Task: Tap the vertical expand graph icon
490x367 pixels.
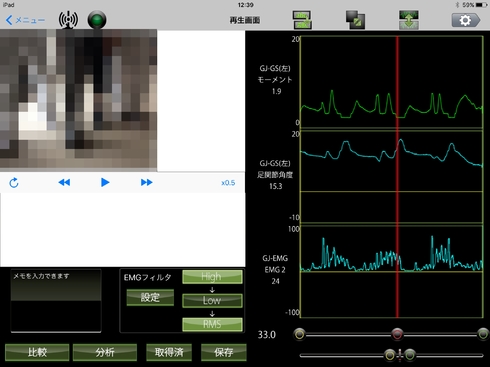Action: (x=409, y=20)
